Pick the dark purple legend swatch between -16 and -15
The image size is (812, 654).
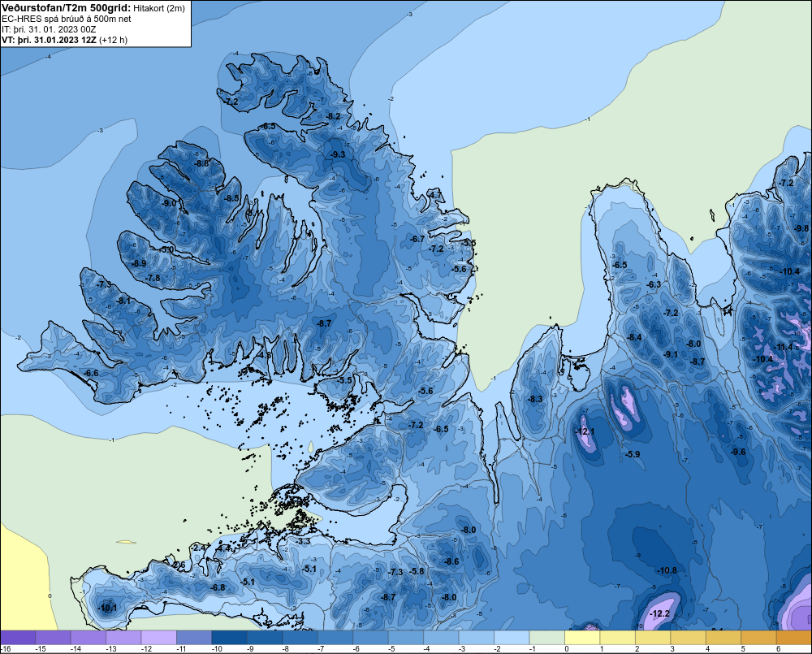[18, 638]
